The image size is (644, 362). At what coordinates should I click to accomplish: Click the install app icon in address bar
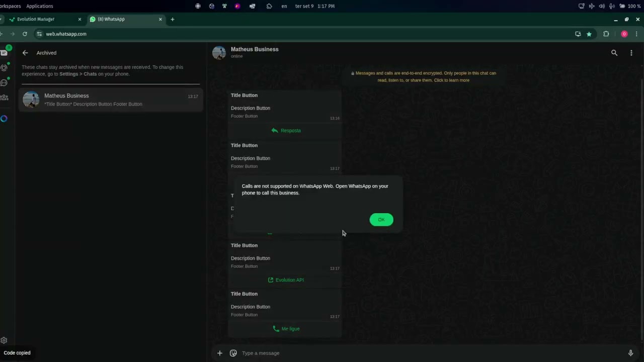point(578,34)
